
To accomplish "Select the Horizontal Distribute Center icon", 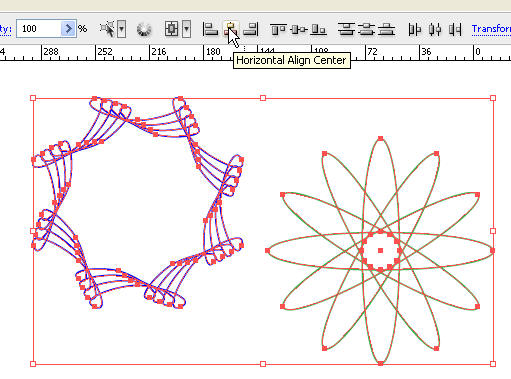I will (x=435, y=29).
